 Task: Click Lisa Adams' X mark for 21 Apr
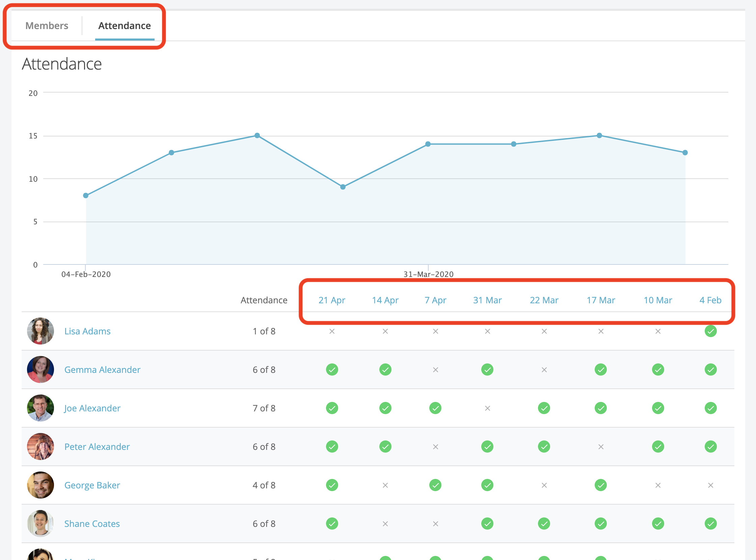[x=332, y=331]
